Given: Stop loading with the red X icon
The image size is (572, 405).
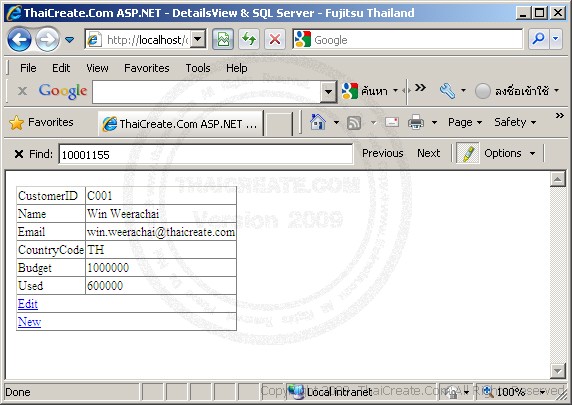Looking at the screenshot, I should point(275,39).
